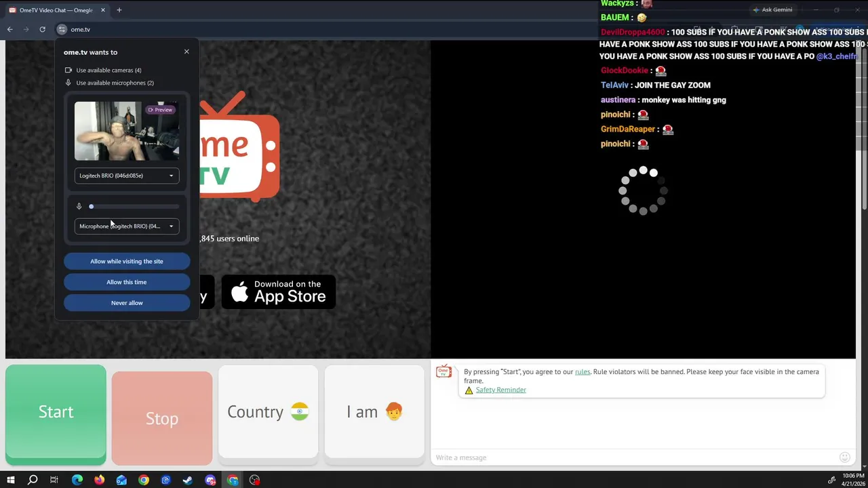The height and width of the screenshot is (488, 868).
Task: Click the microphone level slider
Action: tap(134, 206)
